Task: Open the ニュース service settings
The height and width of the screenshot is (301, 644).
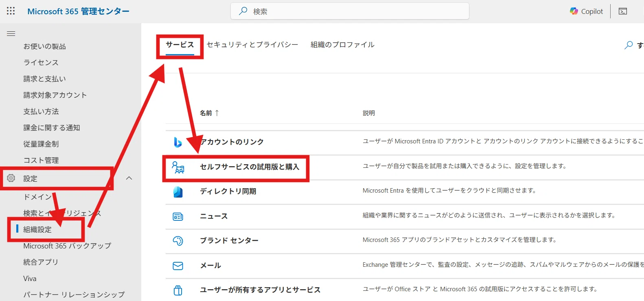Action: click(x=214, y=216)
